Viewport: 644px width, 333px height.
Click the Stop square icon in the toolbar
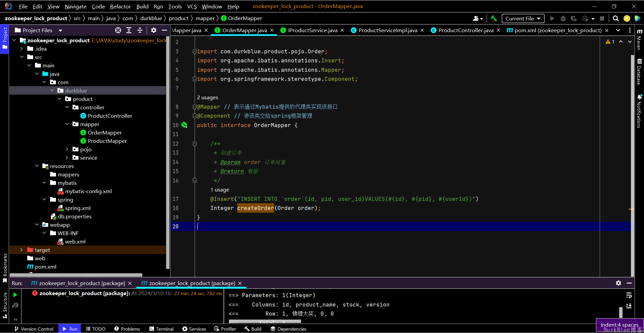tap(602, 18)
